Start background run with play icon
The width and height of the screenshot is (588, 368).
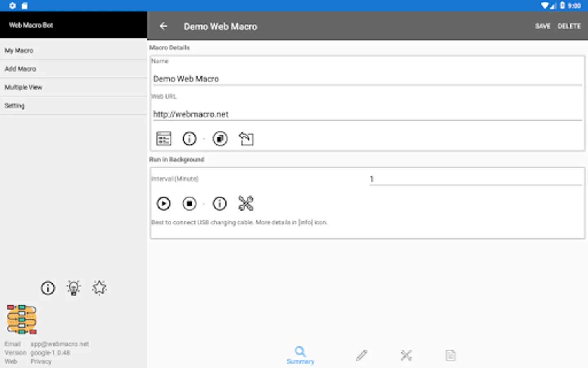164,204
